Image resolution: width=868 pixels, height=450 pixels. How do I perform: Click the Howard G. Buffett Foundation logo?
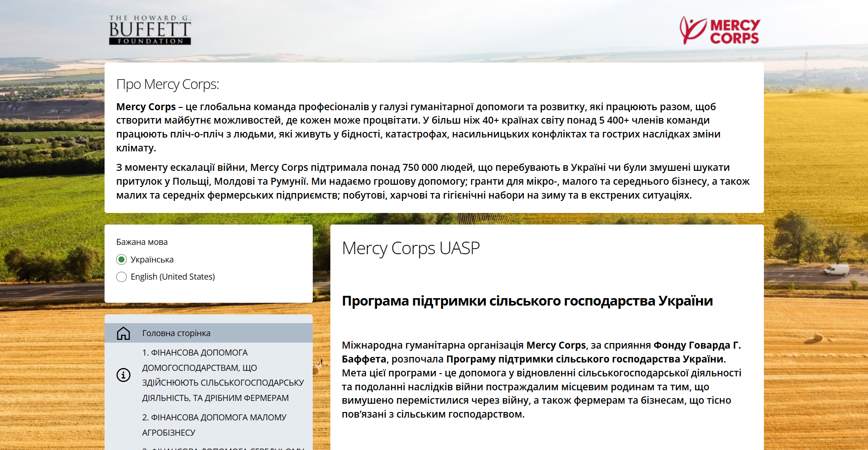[150, 30]
